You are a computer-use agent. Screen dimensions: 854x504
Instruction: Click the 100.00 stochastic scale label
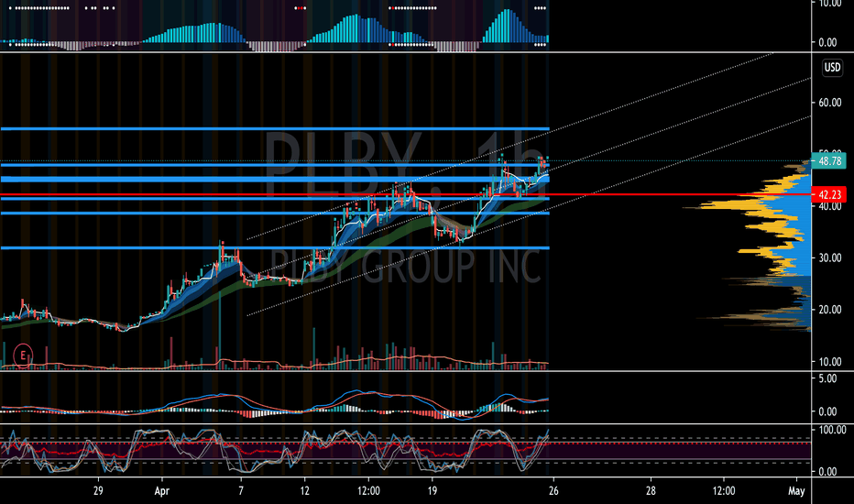click(832, 430)
